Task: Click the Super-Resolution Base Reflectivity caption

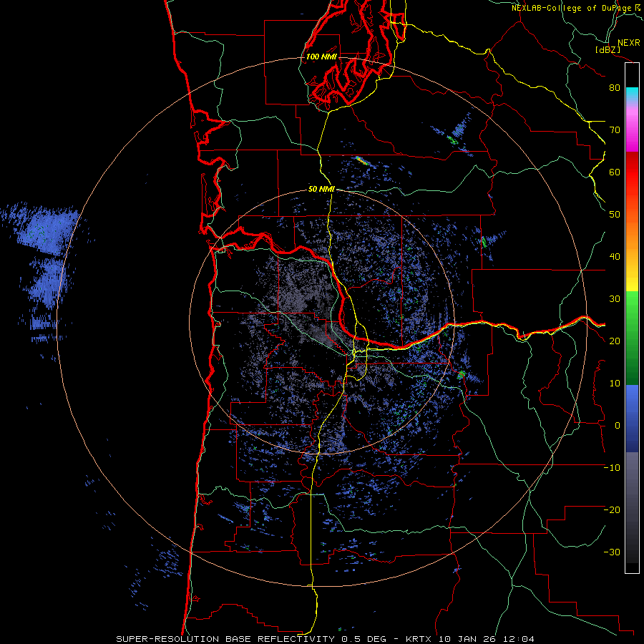Action: click(x=326, y=639)
